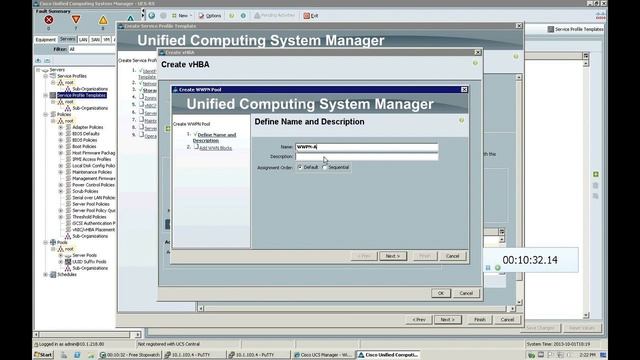This screenshot has height=360, width=640.
Task: Click the Description input field
Action: click(367, 157)
